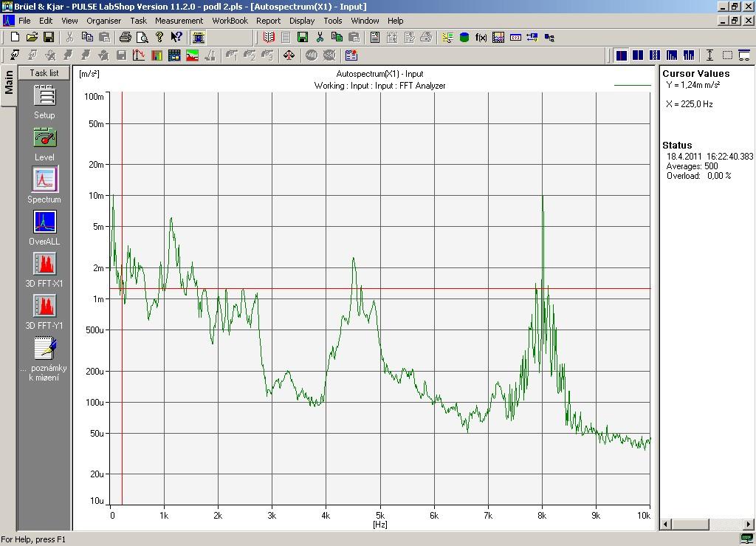Screen dimensions: 756x546
Task: Open the poznámky k měření notes task
Action: tap(44, 359)
